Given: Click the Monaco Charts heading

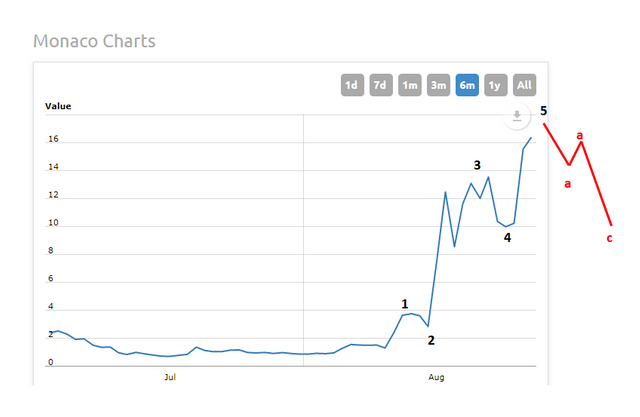Looking at the screenshot, I should 94,42.
